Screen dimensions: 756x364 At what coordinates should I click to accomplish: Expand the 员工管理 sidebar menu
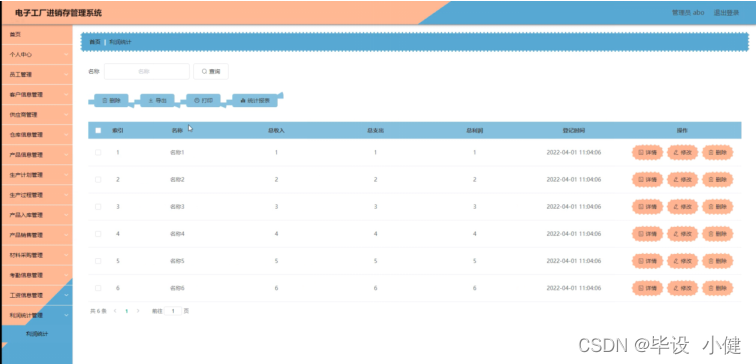pos(37,75)
